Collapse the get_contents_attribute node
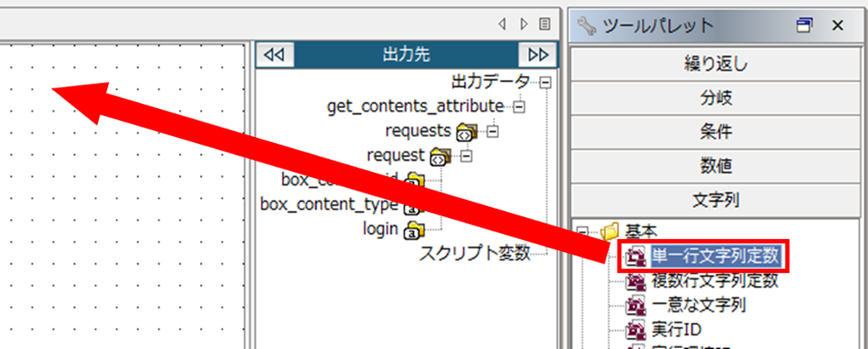868x349 pixels. click(x=519, y=107)
